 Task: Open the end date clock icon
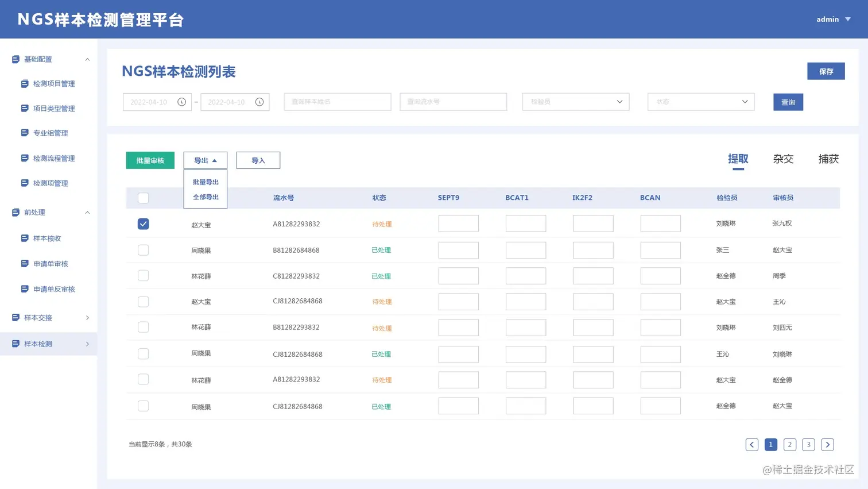[x=259, y=102]
